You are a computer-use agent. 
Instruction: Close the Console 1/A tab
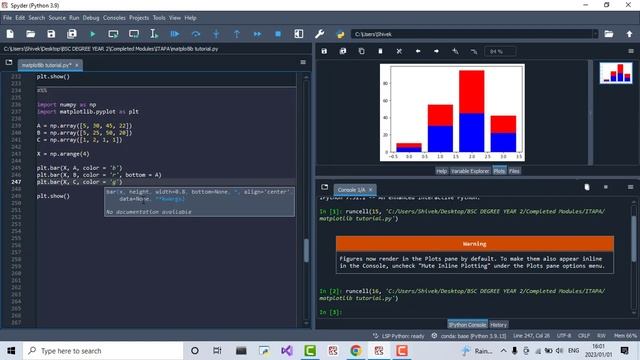371,190
